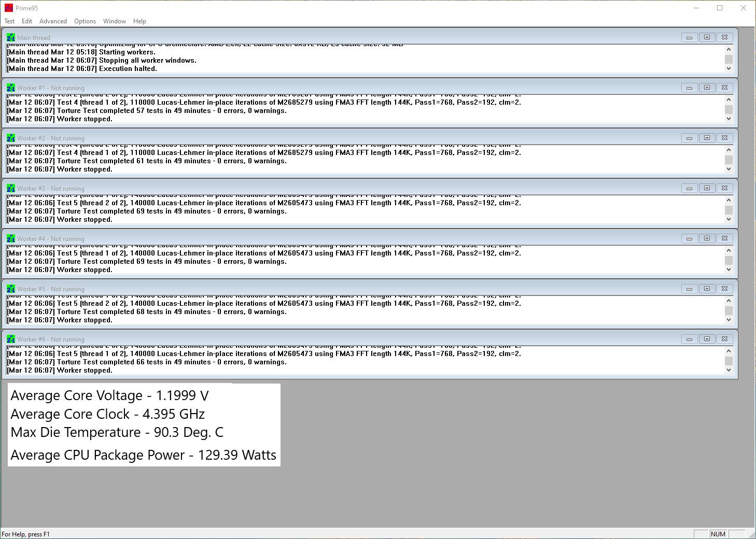This screenshot has height=539, width=756.
Task: Close the Worker #5 child window
Action: click(x=724, y=289)
